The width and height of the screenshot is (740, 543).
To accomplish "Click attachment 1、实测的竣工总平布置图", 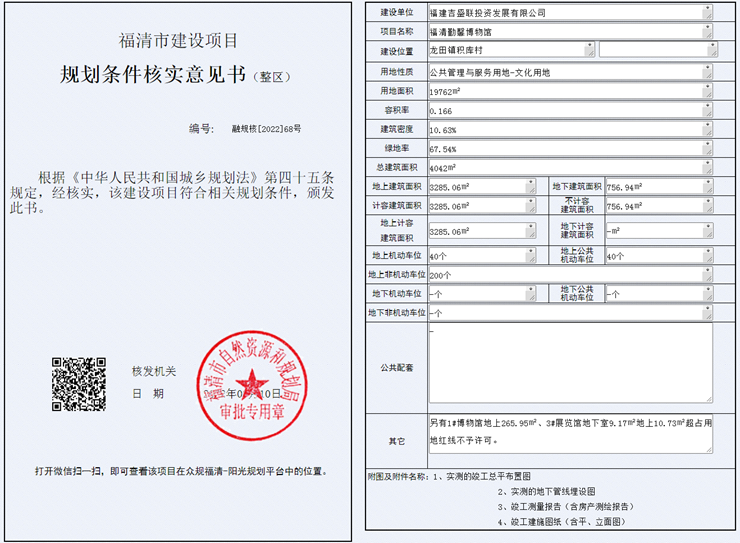I will click(482, 476).
